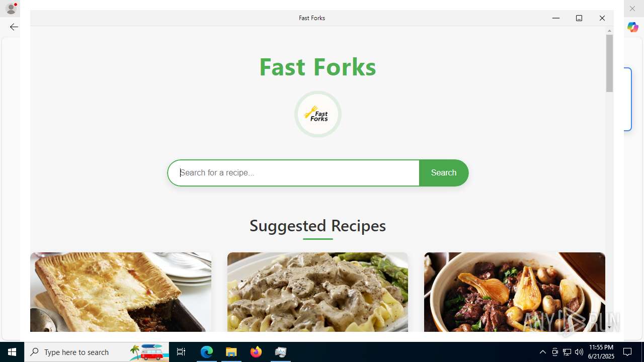Click the scrollbar down arrow
This screenshot has height=362, width=644.
pyautogui.click(x=609, y=328)
